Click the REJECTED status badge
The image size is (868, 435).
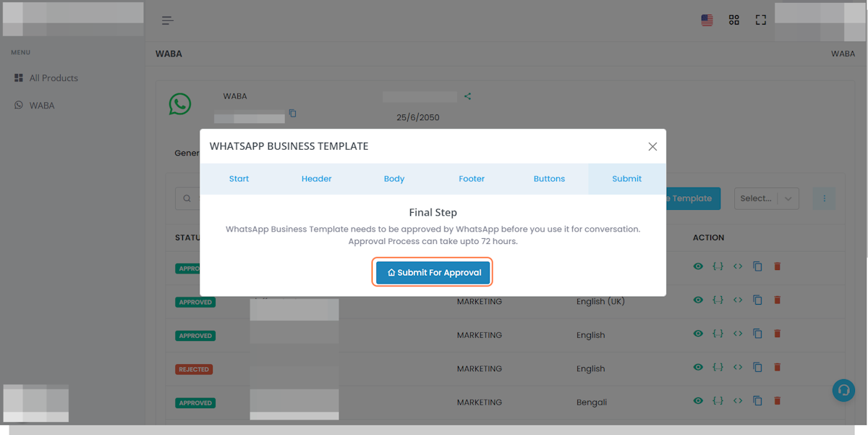(x=194, y=369)
